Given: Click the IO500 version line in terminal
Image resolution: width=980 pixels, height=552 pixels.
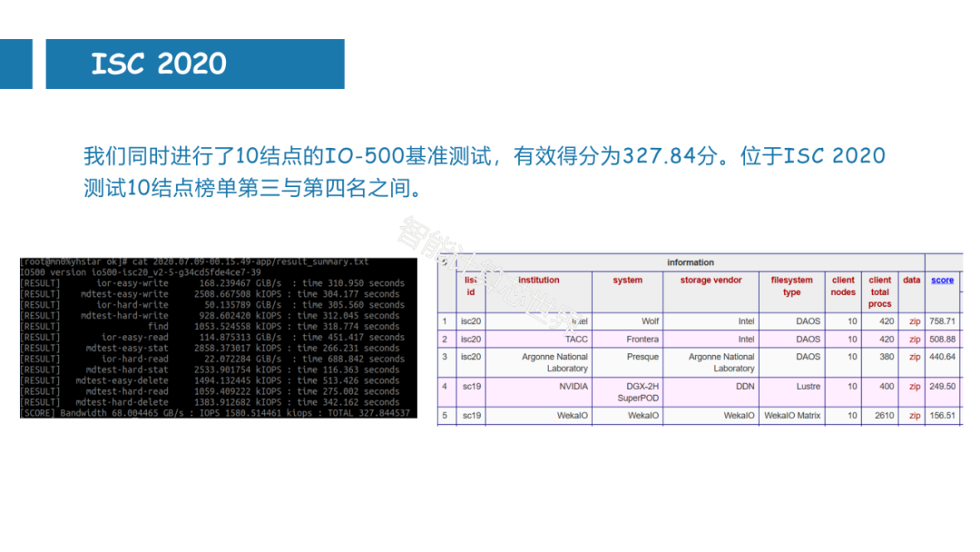Looking at the screenshot, I should coord(141,272).
